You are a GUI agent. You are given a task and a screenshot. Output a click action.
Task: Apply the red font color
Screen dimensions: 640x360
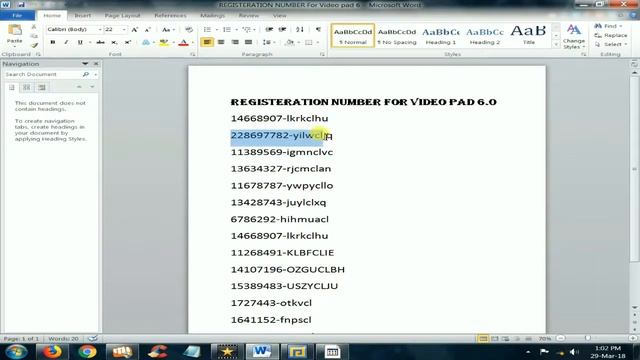pos(183,42)
